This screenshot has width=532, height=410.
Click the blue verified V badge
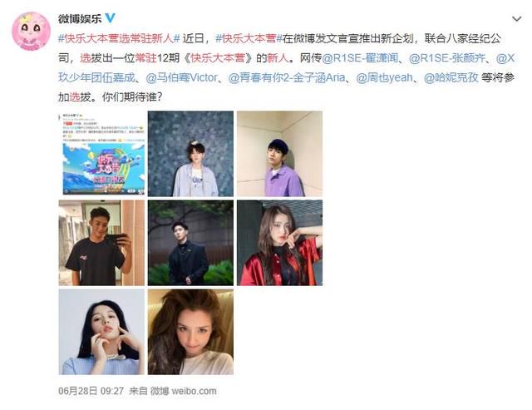[111, 17]
